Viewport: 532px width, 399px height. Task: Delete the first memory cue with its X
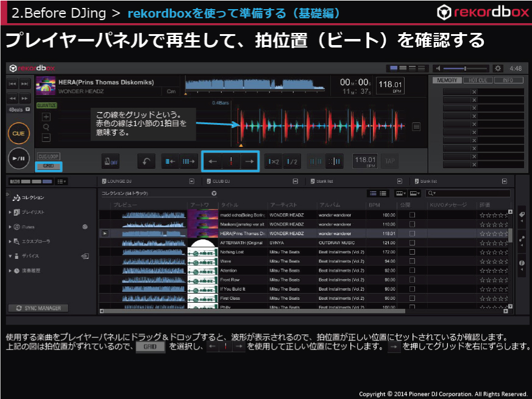[474, 92]
